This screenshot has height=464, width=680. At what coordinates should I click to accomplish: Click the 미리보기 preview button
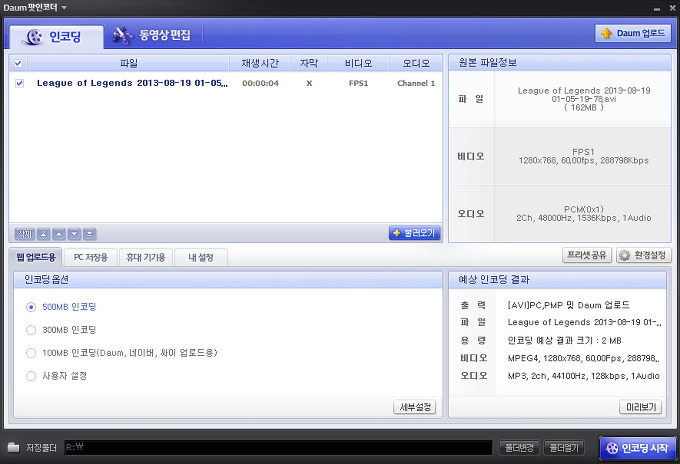641,407
